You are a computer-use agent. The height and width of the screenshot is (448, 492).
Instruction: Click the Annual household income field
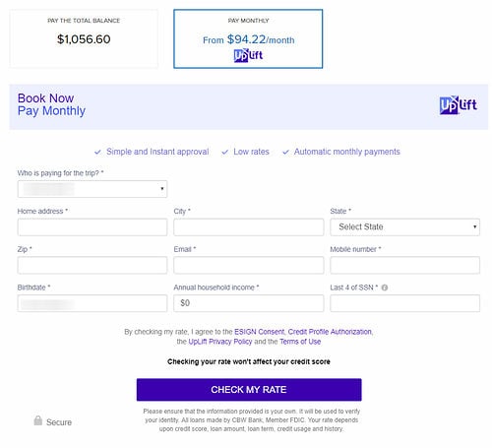point(249,303)
